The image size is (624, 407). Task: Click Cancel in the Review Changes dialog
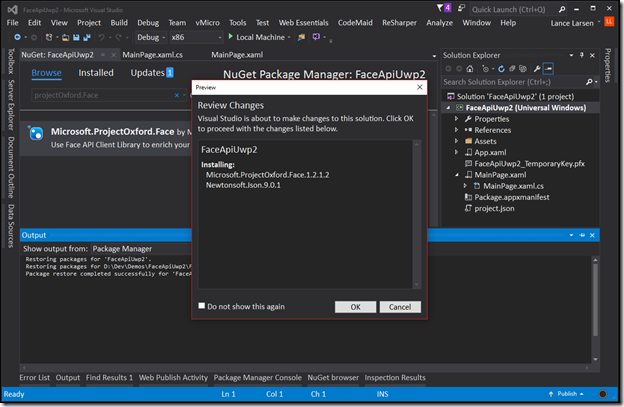(x=400, y=307)
